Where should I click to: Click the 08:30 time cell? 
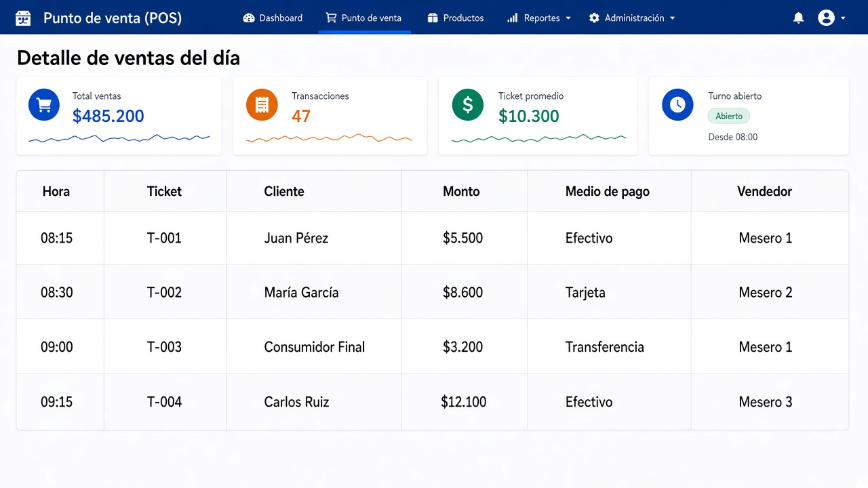pos(60,292)
